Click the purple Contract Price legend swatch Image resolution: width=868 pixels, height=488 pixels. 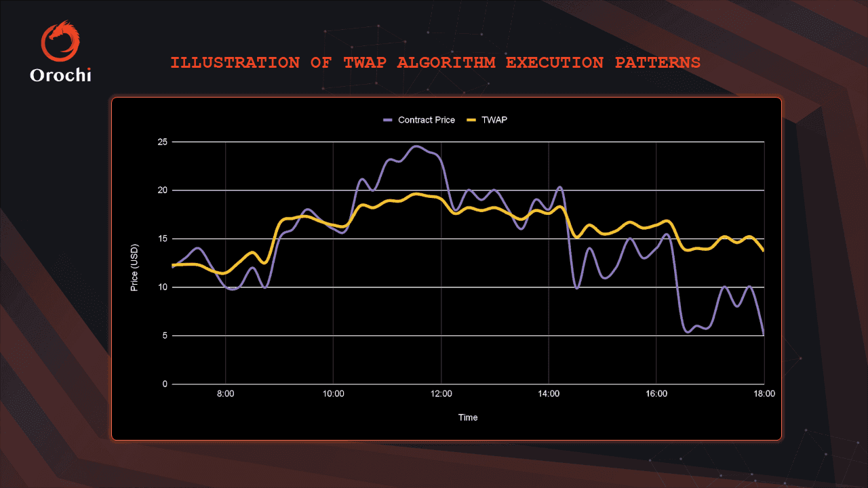pos(388,120)
